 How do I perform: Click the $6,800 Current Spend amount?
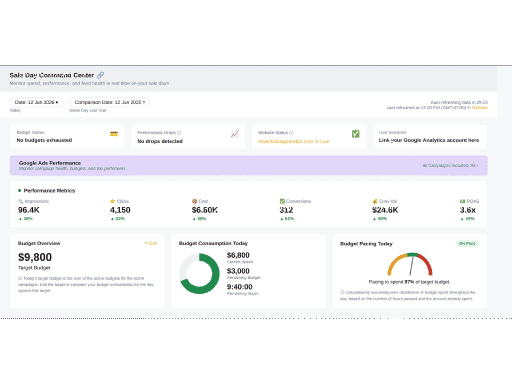click(238, 255)
